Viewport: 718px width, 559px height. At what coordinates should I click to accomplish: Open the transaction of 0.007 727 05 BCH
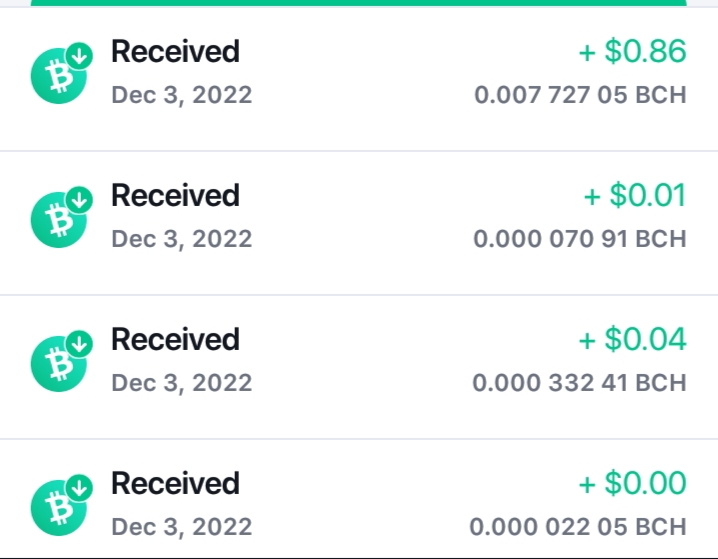tap(359, 79)
